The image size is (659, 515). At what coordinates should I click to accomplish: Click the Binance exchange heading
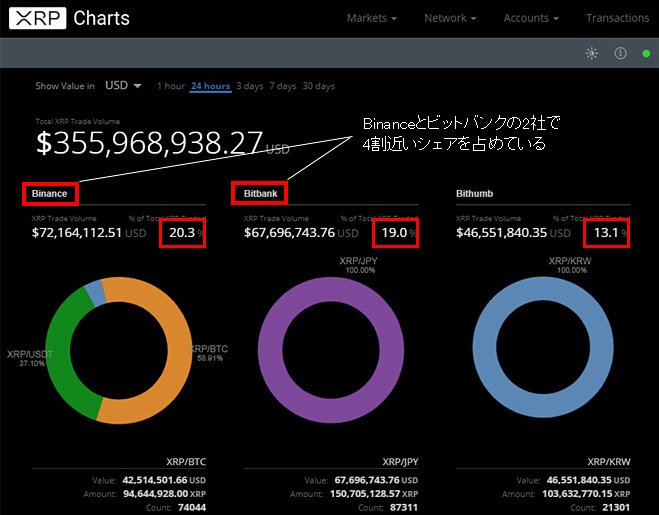[x=50, y=194]
